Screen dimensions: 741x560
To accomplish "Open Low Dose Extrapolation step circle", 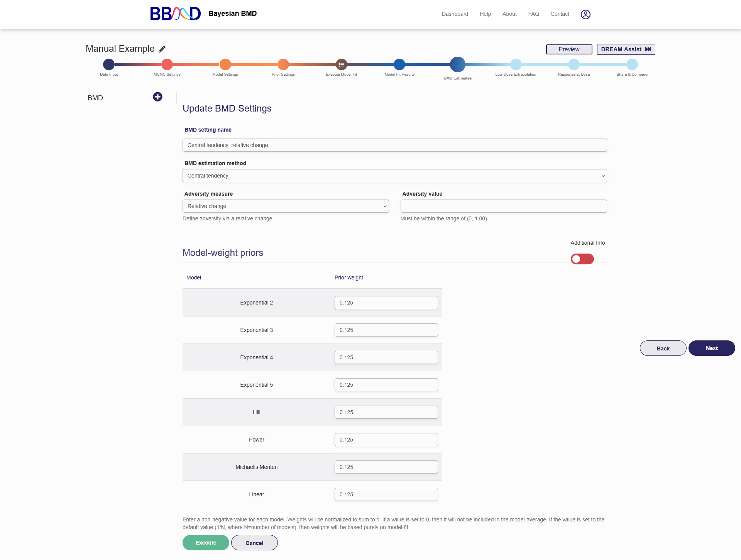I will 516,64.
